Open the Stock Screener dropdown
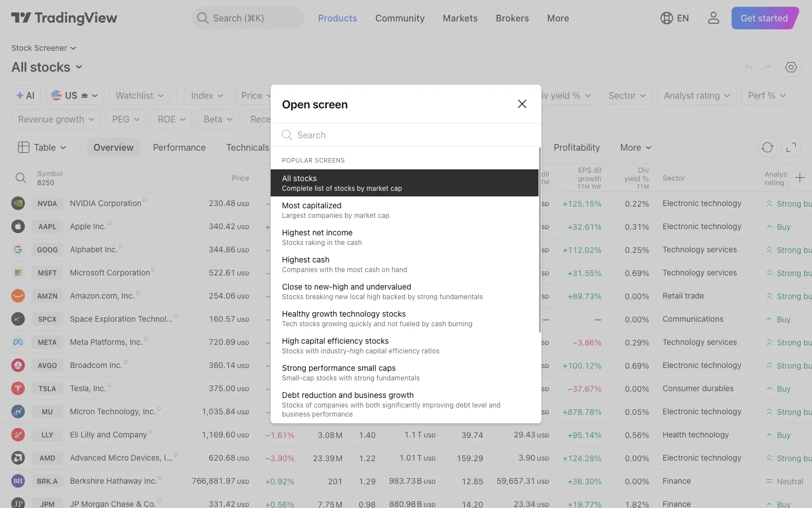 44,48
